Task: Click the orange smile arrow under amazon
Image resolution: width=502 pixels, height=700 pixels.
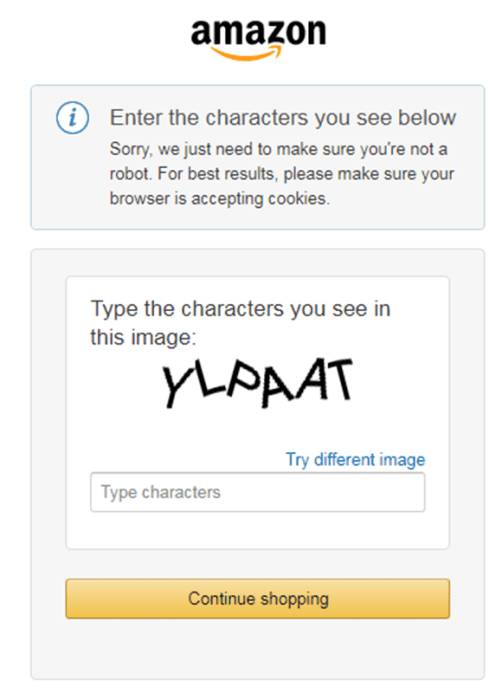Action: pyautogui.click(x=246, y=53)
